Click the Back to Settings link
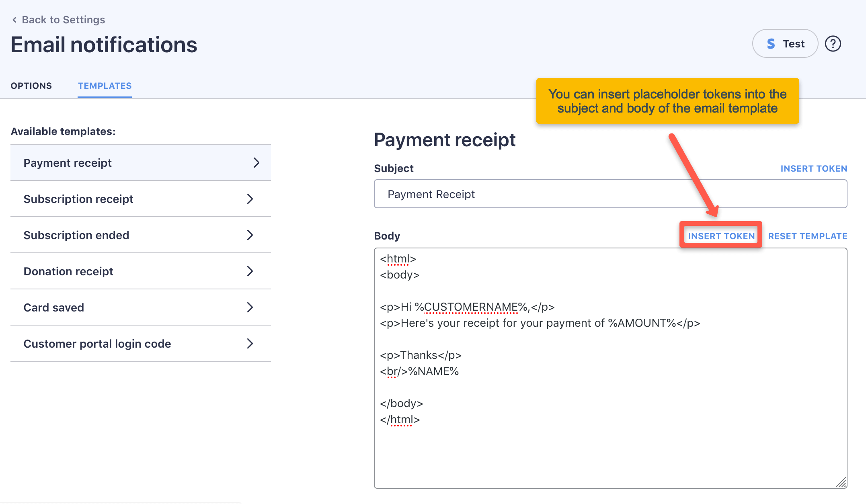866x504 pixels. click(x=64, y=19)
